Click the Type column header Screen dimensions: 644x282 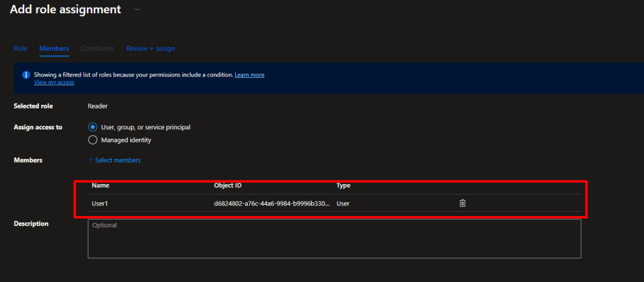pyautogui.click(x=343, y=185)
